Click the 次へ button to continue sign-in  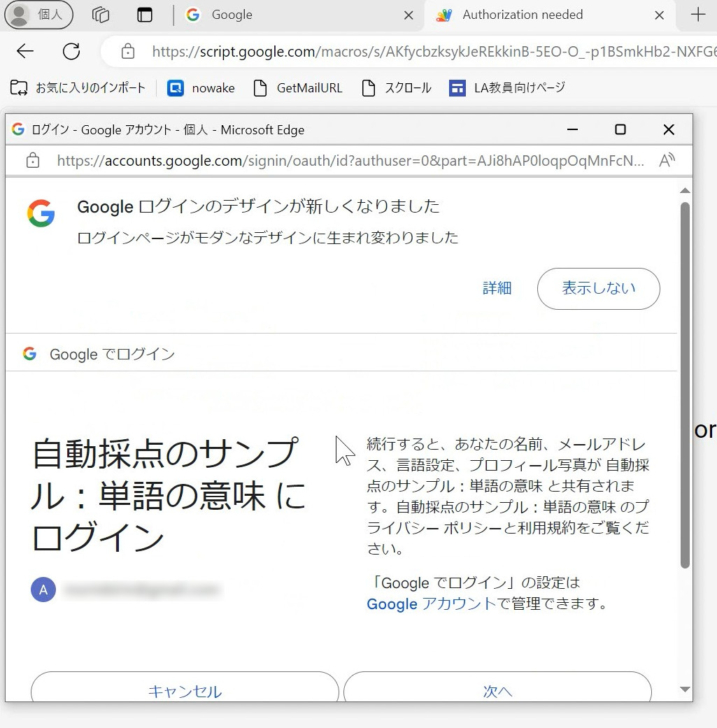[x=497, y=691]
